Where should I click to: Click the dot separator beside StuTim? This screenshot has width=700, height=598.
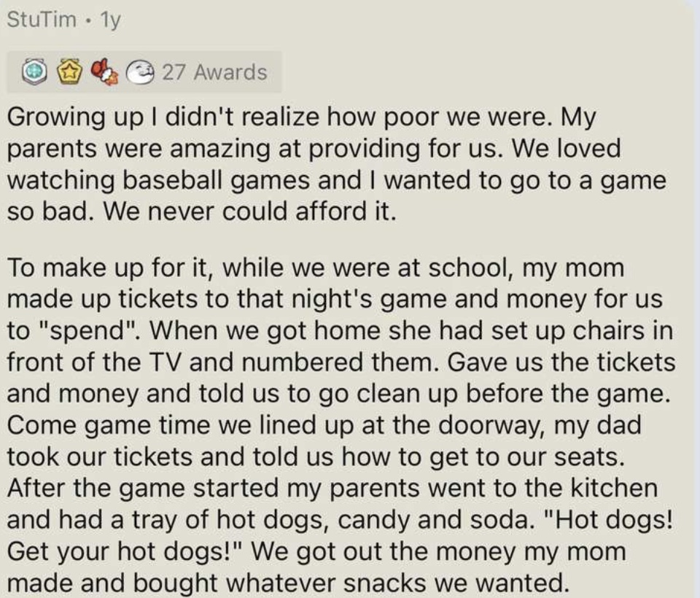click(x=89, y=20)
